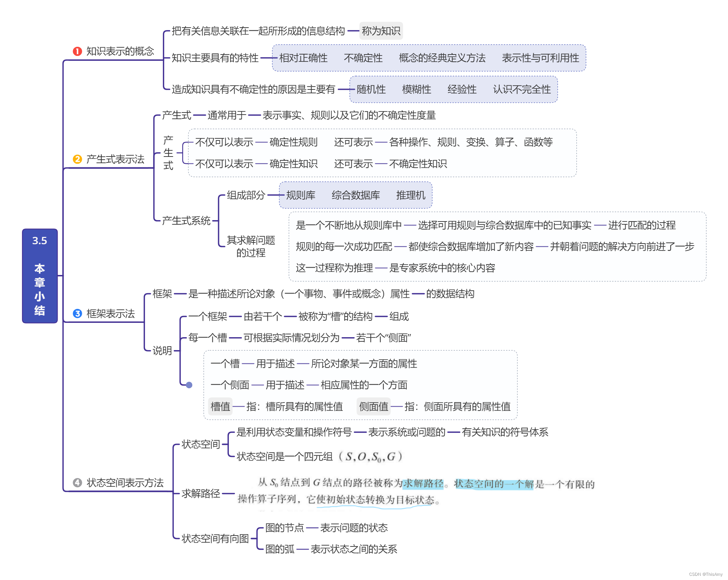Click the 经验性 item
Screen dimensions: 728x580
462,89
